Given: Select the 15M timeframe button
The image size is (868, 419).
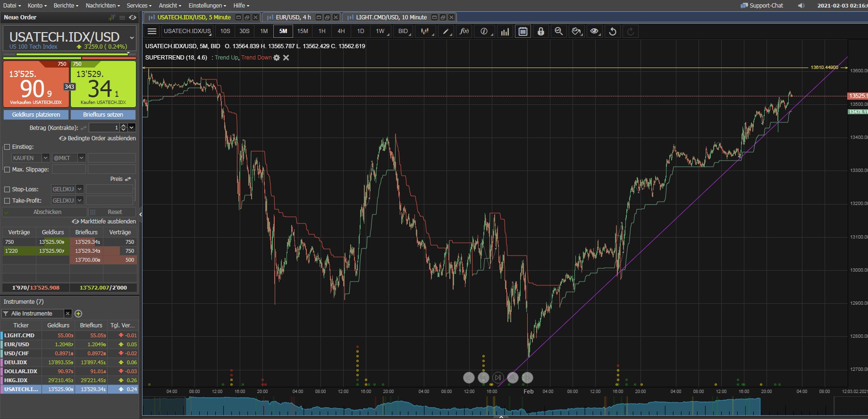Looking at the screenshot, I should point(303,31).
